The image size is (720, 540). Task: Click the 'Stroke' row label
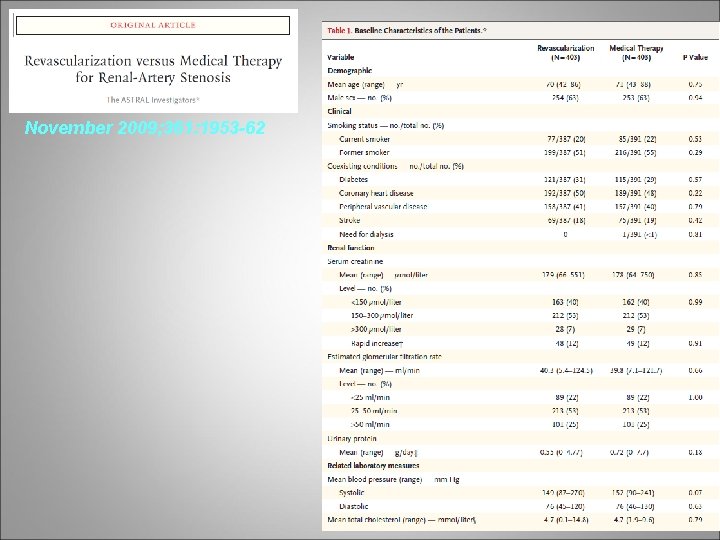(349, 220)
